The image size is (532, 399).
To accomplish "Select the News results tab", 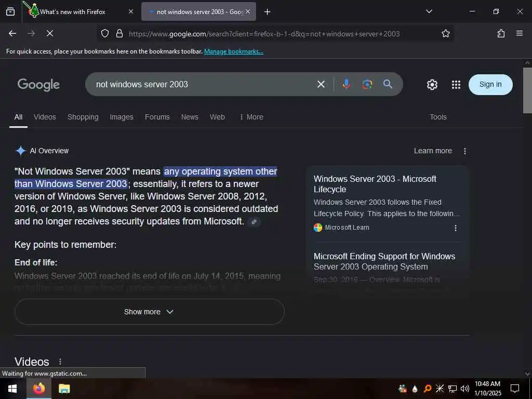I will point(190,117).
